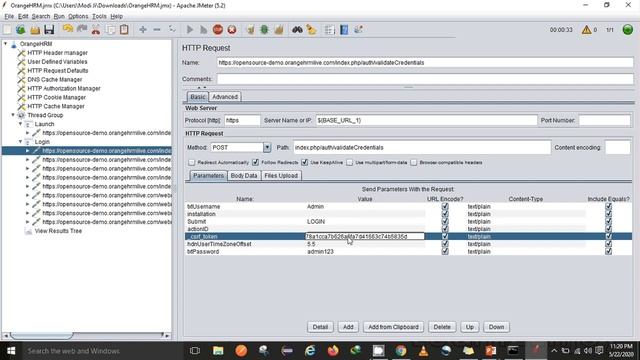Click Add from Clipboard button

[x=393, y=327]
